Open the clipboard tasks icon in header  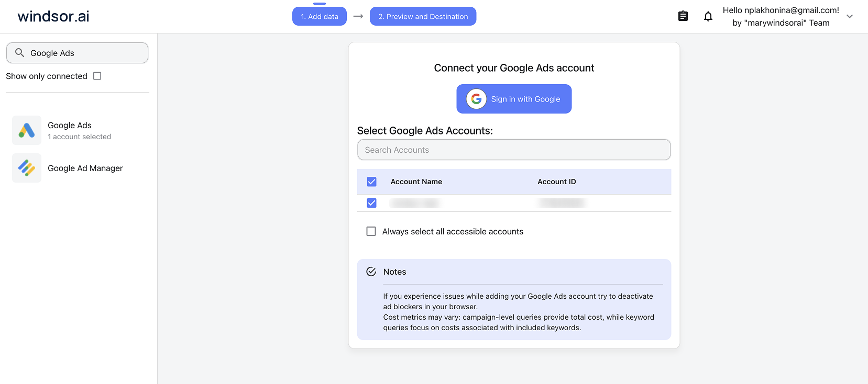683,16
